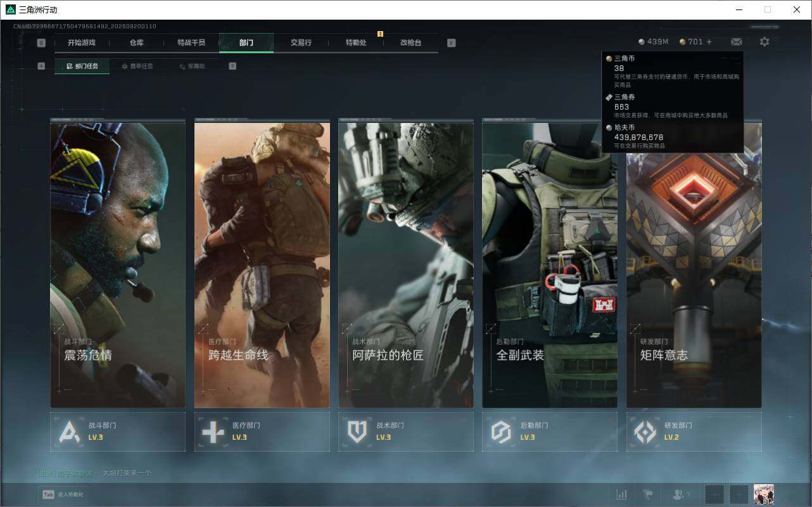Screen dimensions: 812x507
Task: Click the 三角币 38 tooltip entry
Action: click(x=673, y=72)
